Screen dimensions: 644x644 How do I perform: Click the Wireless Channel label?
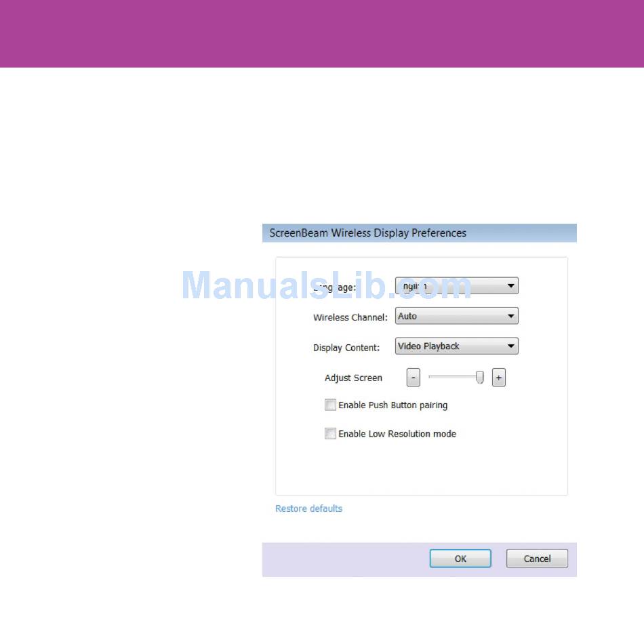pyautogui.click(x=350, y=317)
